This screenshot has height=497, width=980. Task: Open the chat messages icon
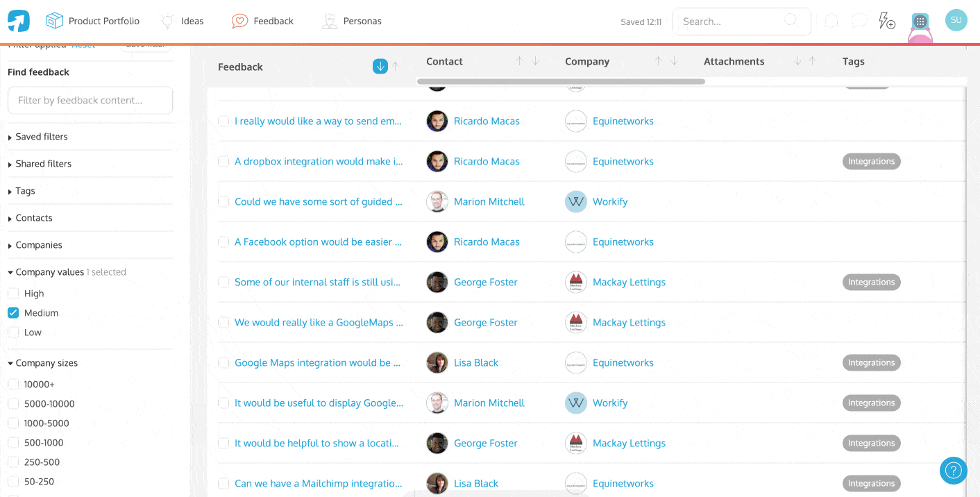pos(859,21)
